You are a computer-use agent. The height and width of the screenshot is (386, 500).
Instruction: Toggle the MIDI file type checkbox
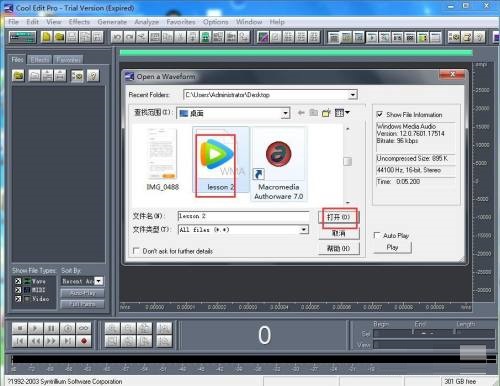[x=18, y=290]
